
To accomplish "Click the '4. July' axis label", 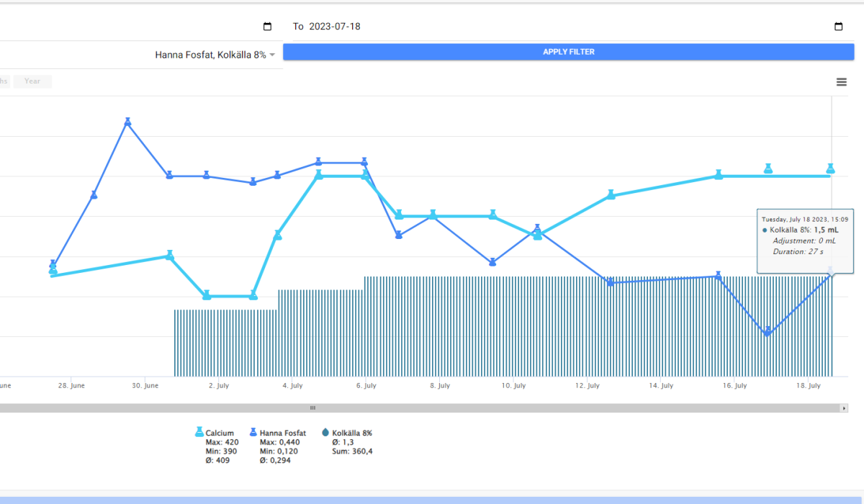I will click(292, 386).
